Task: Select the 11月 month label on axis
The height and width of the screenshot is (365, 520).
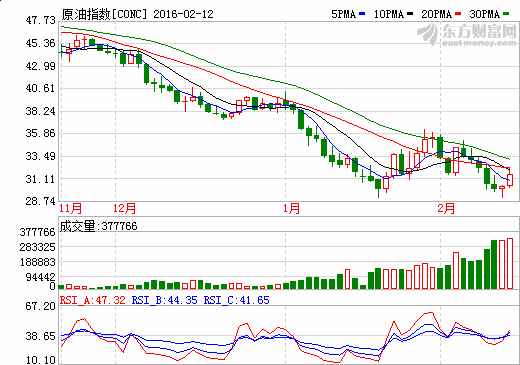Action: coord(71,209)
